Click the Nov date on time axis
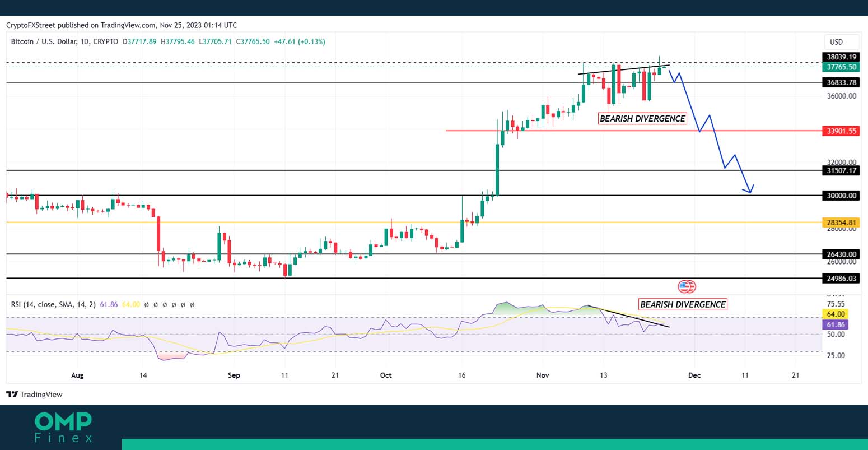Viewport: 868px width, 450px height. point(543,375)
